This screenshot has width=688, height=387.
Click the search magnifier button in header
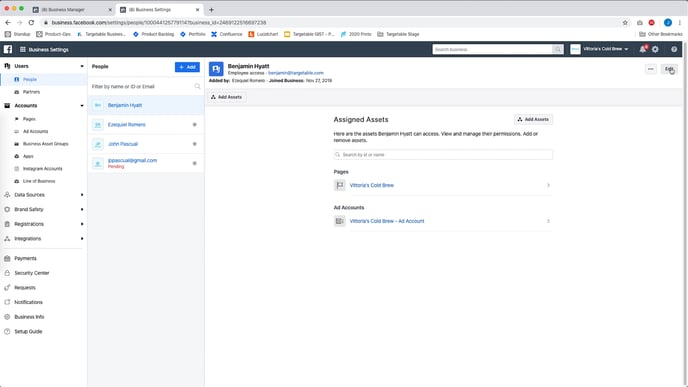coord(558,49)
